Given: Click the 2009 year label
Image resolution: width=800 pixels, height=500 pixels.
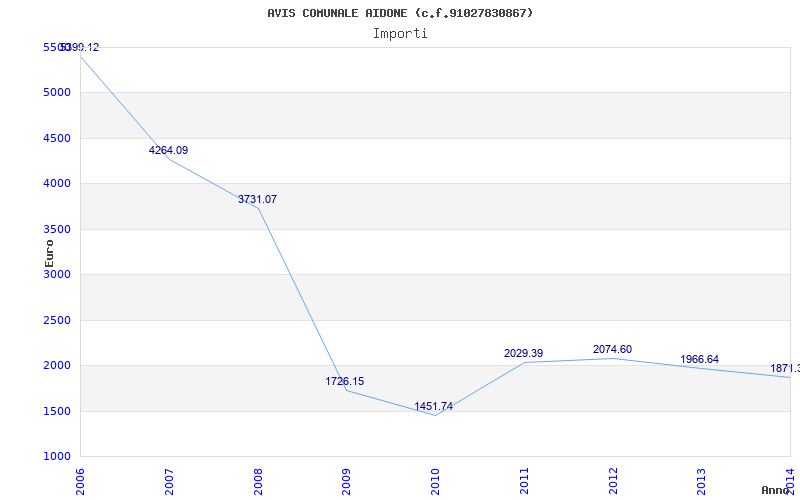Looking at the screenshot, I should 346,482.
